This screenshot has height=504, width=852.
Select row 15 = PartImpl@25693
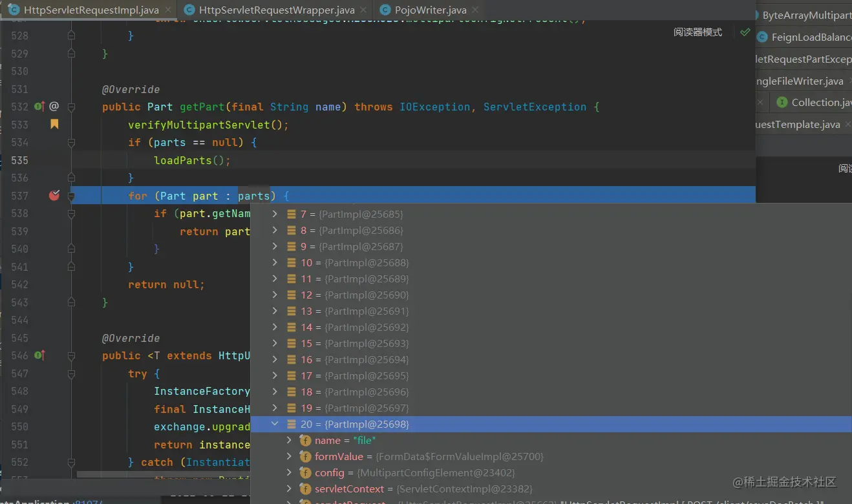(x=551, y=343)
